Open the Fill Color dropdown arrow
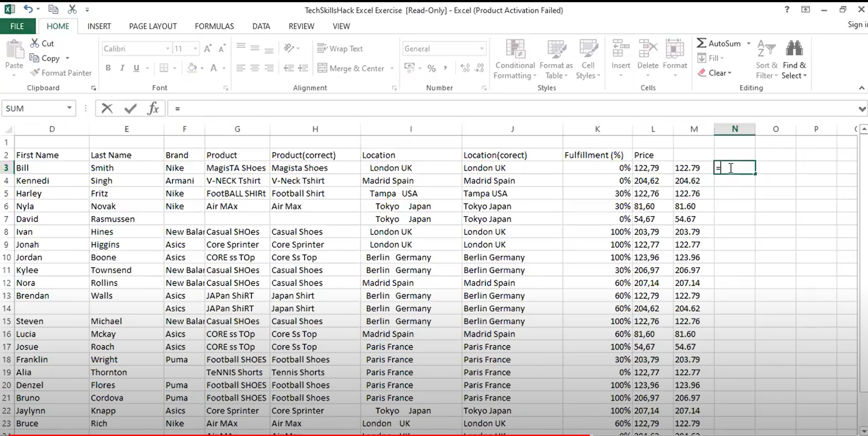This screenshot has width=868, height=436. pos(202,68)
